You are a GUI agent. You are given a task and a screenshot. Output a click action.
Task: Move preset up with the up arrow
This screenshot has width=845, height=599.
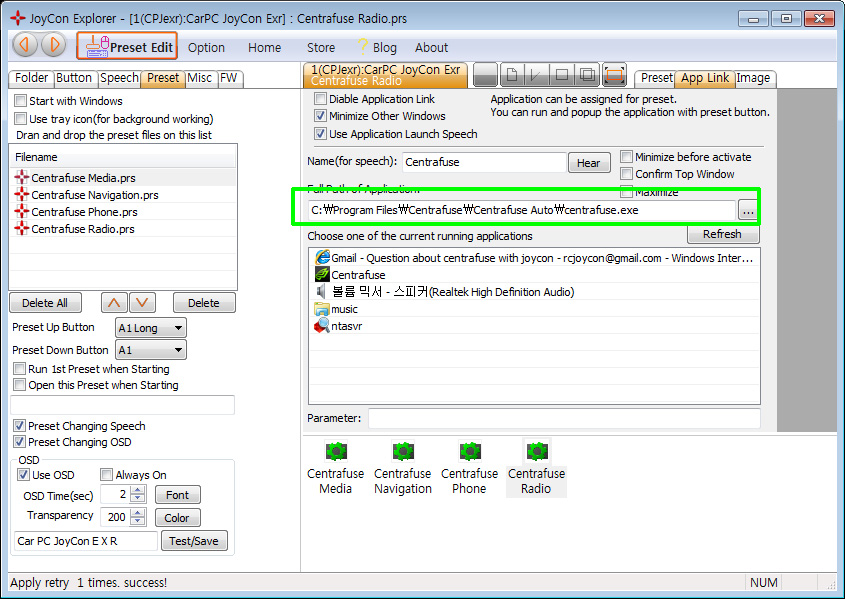tap(114, 303)
